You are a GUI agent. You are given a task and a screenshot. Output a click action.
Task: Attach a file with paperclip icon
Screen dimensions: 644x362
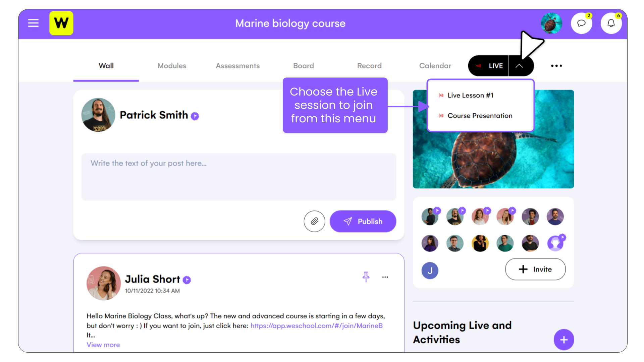pos(314,221)
